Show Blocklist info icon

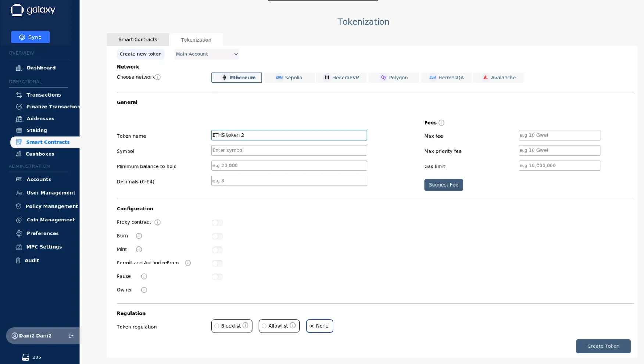coord(245,325)
